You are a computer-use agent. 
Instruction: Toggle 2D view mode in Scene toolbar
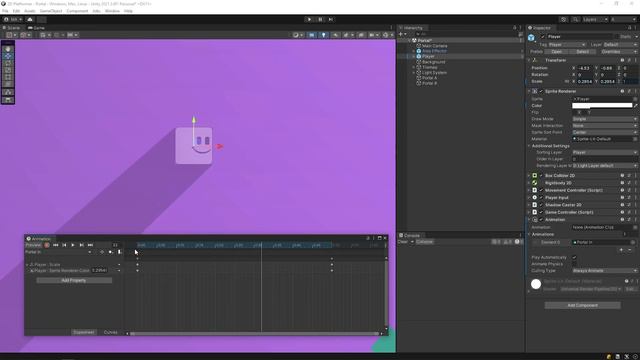click(x=312, y=35)
